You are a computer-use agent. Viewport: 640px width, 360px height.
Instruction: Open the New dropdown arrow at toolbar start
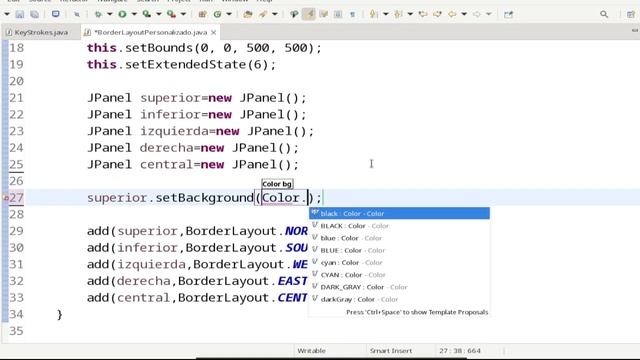tap(7, 14)
